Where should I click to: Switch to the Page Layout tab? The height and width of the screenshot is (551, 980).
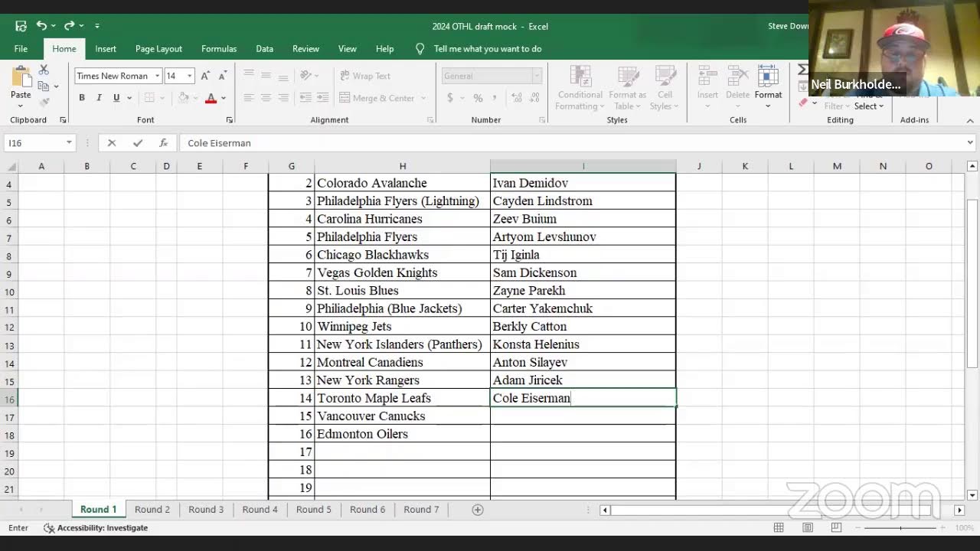[x=158, y=48]
